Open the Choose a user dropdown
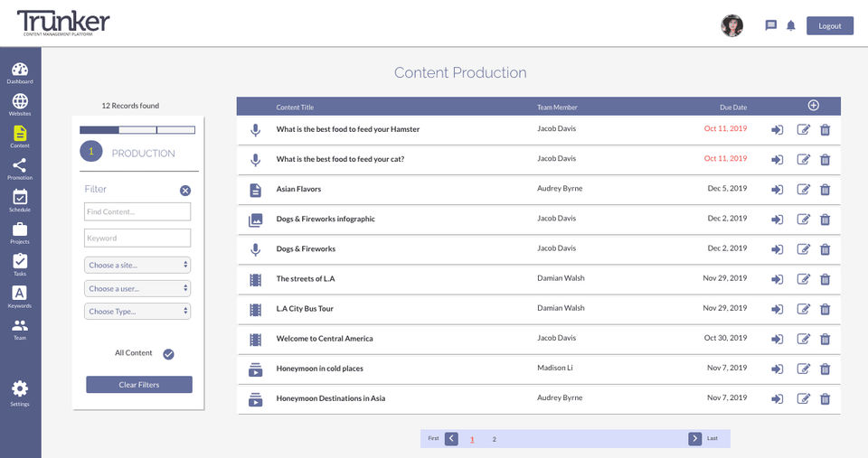868x458 pixels. (137, 288)
